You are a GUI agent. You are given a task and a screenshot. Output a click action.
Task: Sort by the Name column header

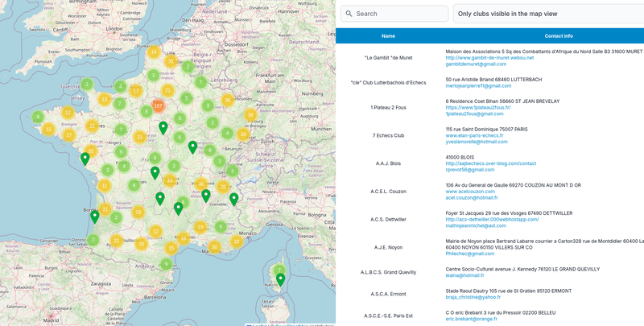tap(388, 36)
